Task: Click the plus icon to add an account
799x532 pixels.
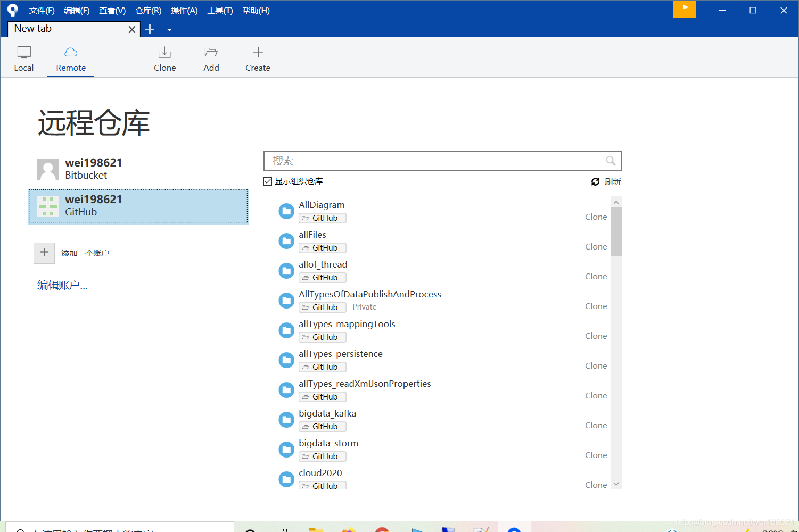Action: (x=44, y=253)
